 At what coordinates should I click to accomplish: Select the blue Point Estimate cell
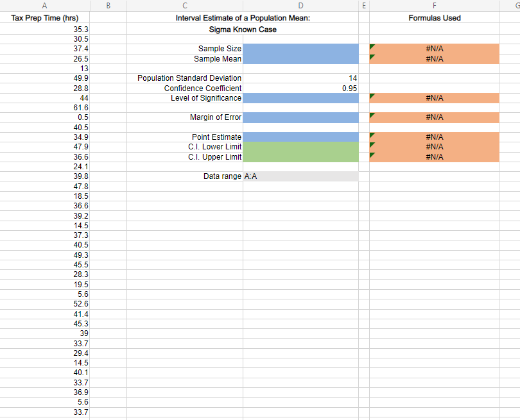click(x=301, y=137)
